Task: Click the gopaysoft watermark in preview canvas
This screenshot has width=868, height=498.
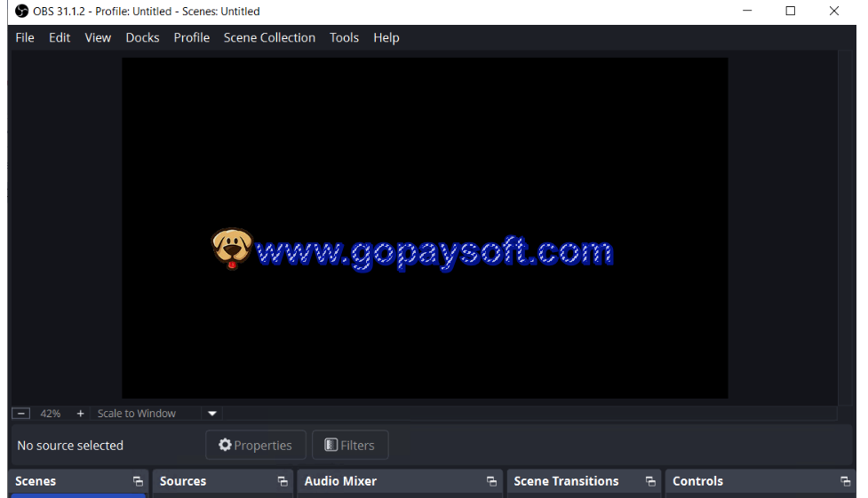Action: point(413,251)
